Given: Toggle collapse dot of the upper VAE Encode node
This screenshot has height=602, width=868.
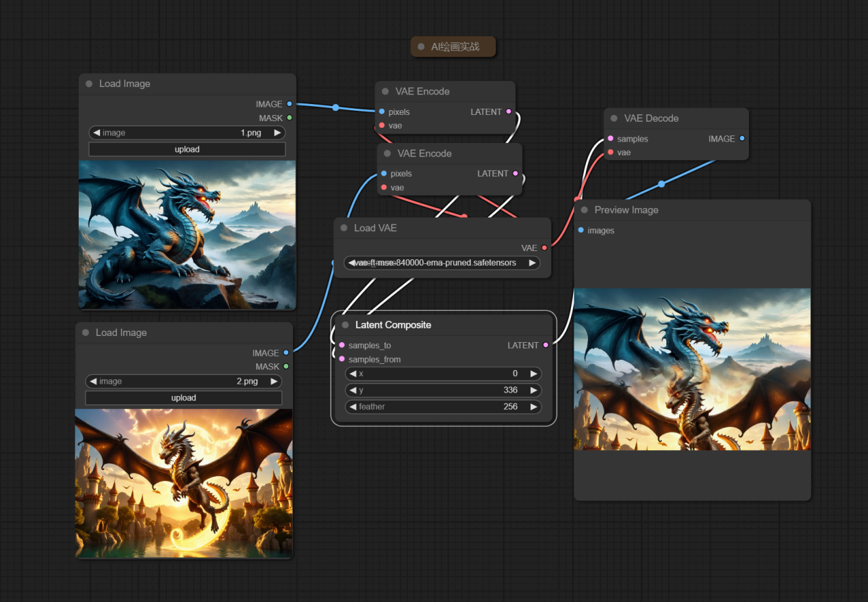Looking at the screenshot, I should point(385,91).
